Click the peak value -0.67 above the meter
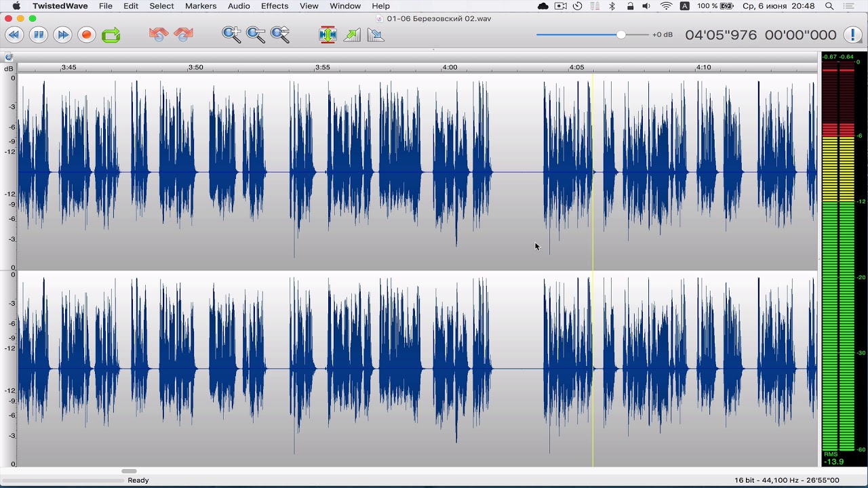This screenshot has height=488, width=868. [x=829, y=57]
